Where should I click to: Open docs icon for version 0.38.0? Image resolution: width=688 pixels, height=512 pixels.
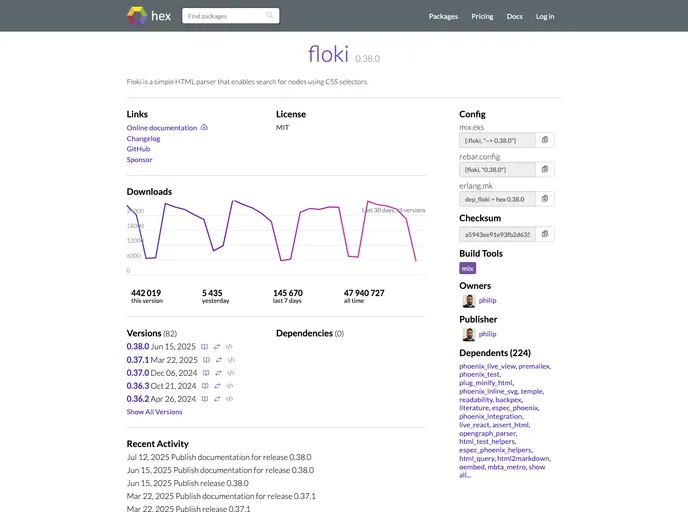(204, 347)
